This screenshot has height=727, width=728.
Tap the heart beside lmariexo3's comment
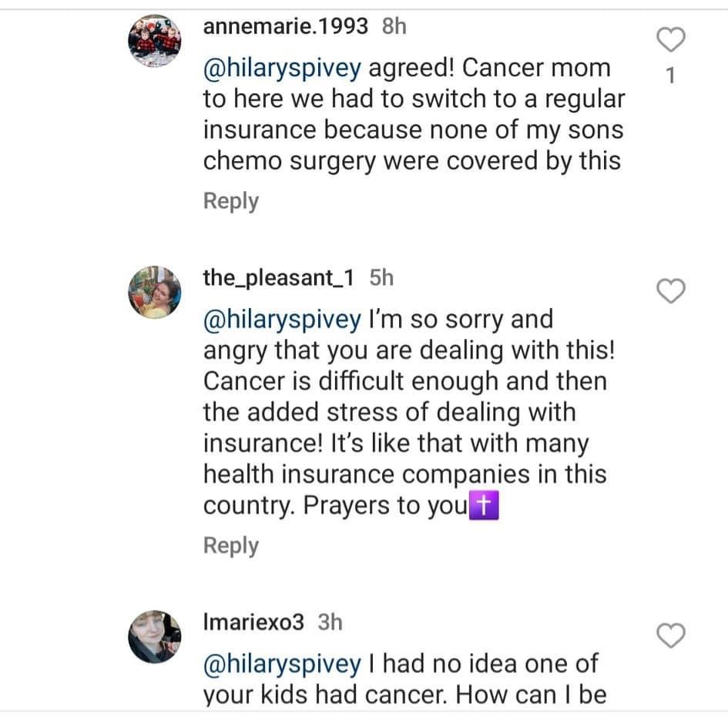(671, 635)
